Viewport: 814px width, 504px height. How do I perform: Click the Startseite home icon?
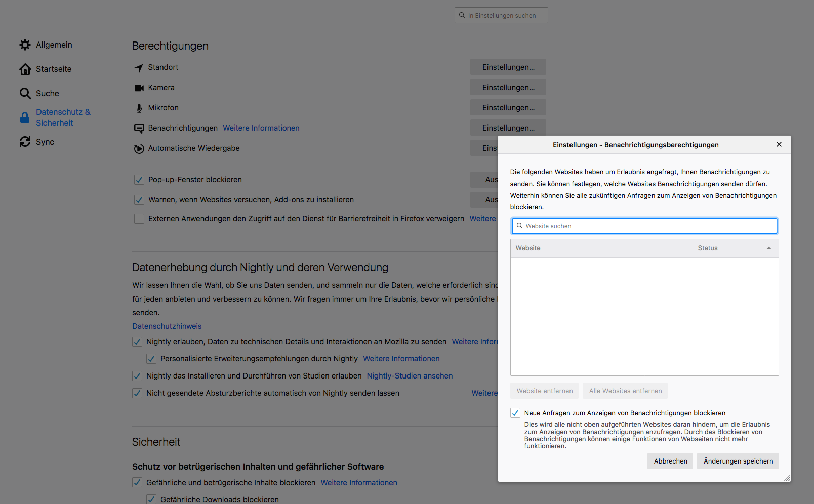pos(25,69)
